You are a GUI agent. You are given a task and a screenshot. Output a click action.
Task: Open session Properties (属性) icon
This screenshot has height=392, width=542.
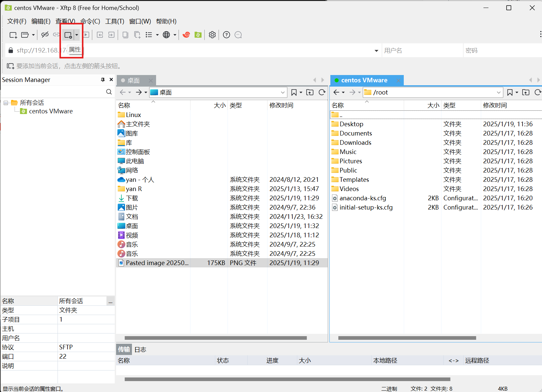pyautogui.click(x=68, y=35)
